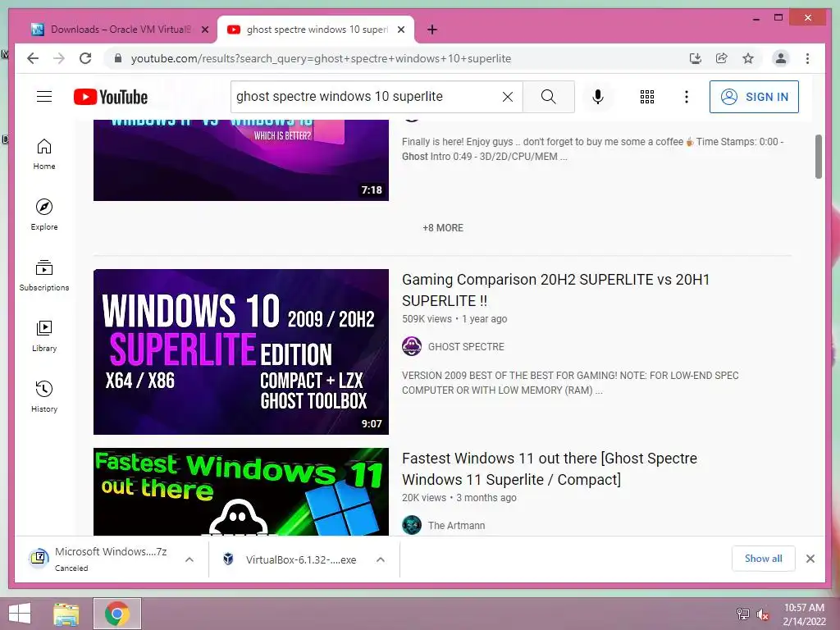Open the YouTube hamburger guide menu

click(44, 97)
